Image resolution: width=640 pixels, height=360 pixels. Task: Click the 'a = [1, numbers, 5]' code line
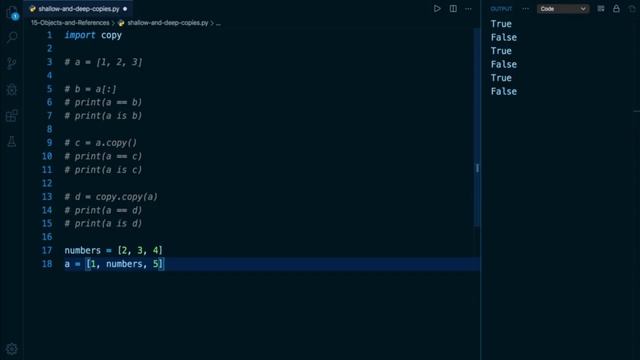pyautogui.click(x=114, y=264)
